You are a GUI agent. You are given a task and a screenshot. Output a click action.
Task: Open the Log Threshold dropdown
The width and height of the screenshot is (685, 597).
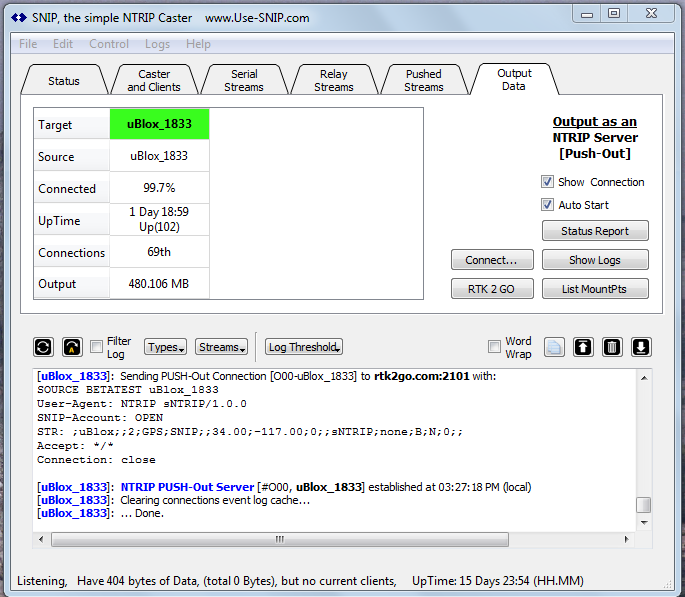click(x=304, y=347)
